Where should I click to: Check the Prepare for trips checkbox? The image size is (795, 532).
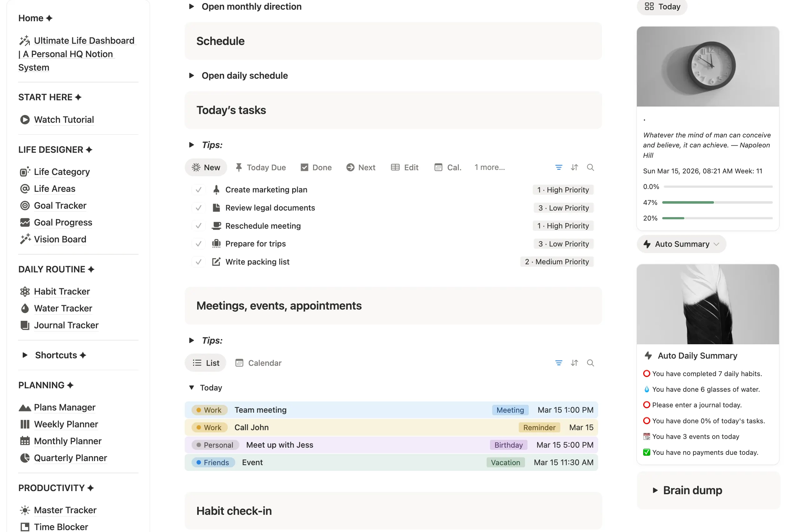pos(198,244)
